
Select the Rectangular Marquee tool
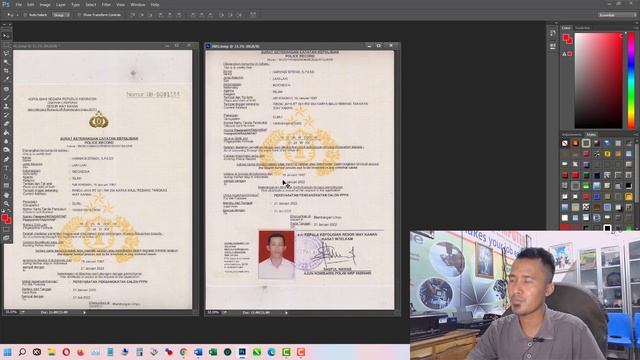tap(6, 45)
